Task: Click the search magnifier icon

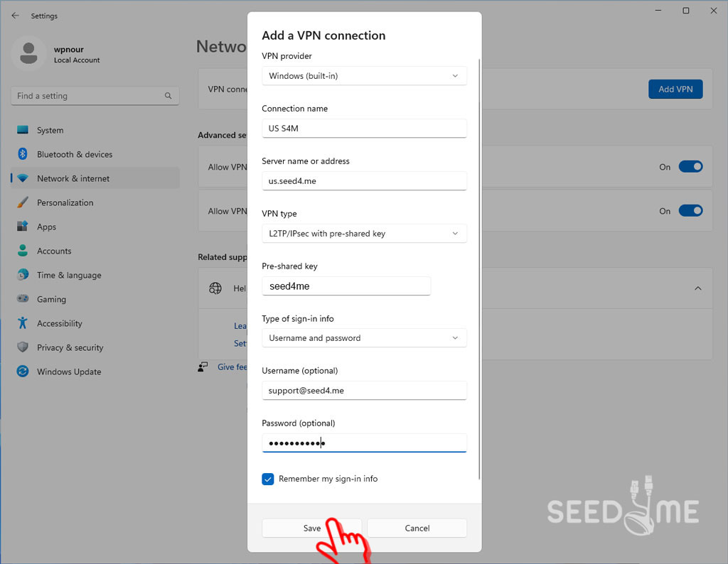Action: (168, 96)
